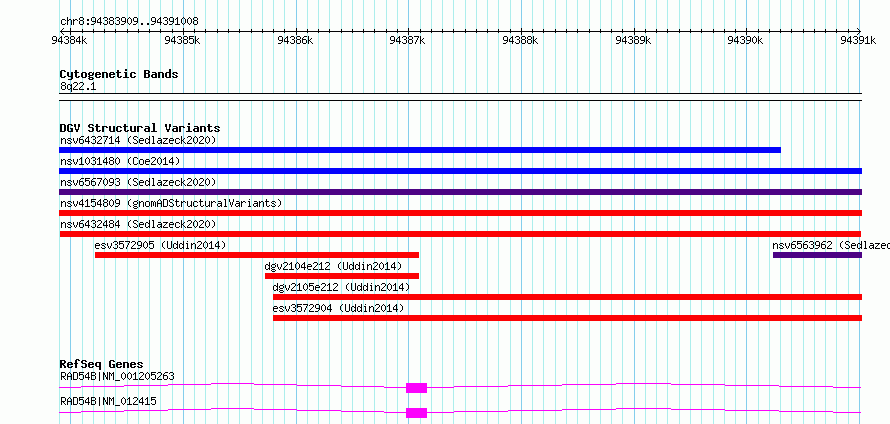Click the Cytogenetic Bands track title
The width and height of the screenshot is (890, 424).
coord(119,74)
